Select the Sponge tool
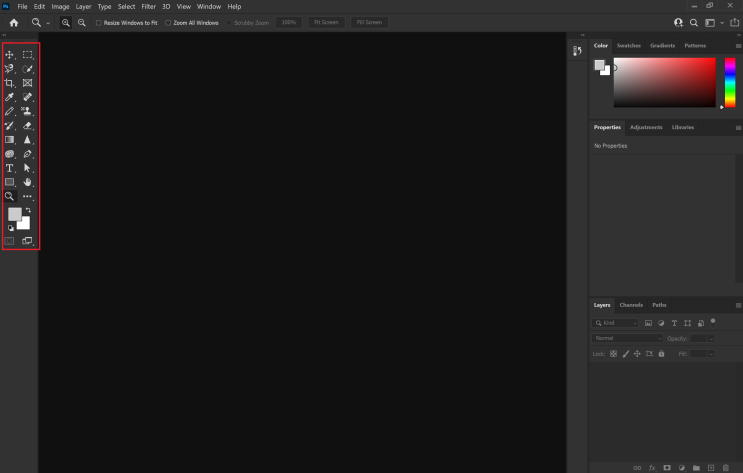 point(9,154)
